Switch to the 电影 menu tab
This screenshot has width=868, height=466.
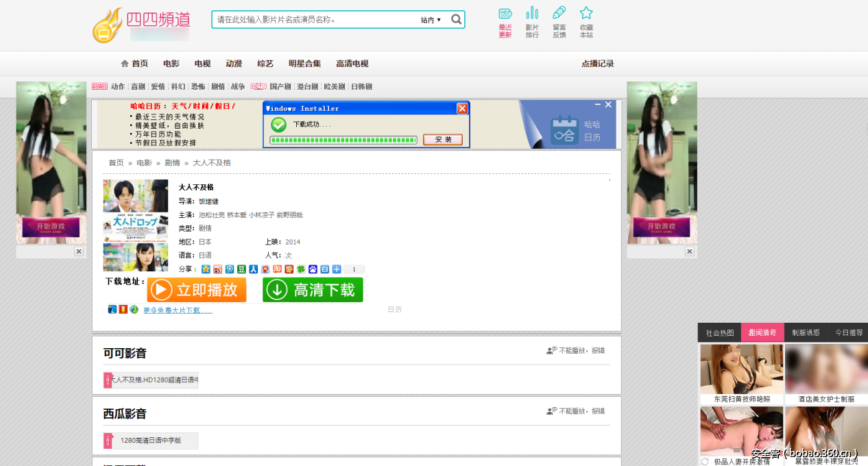[x=170, y=63]
